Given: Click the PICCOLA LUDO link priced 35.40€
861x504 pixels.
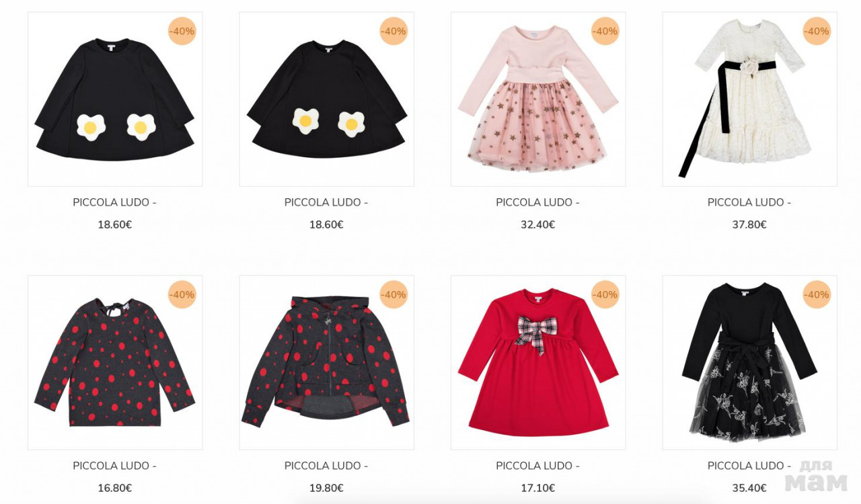Looking at the screenshot, I should pos(749,466).
